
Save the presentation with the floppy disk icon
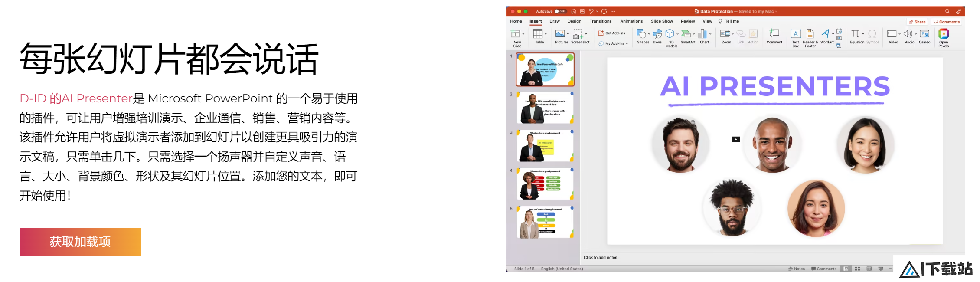coord(582,11)
